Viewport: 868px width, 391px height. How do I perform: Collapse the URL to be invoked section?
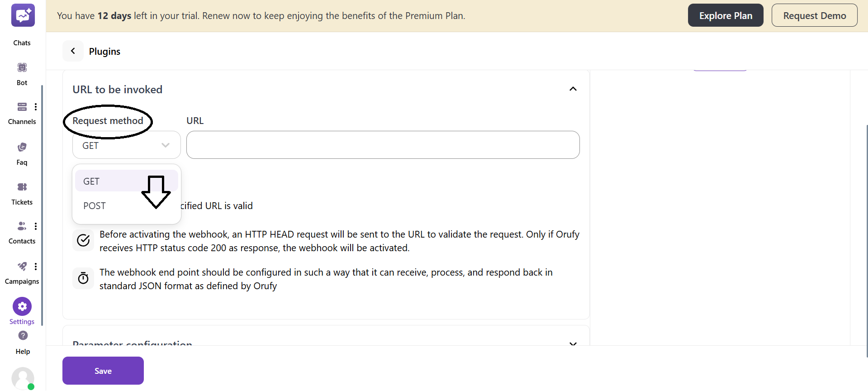coord(573,89)
